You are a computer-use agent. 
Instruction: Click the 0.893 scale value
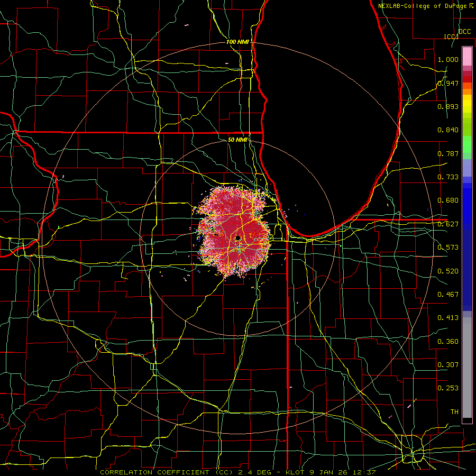pos(448,106)
